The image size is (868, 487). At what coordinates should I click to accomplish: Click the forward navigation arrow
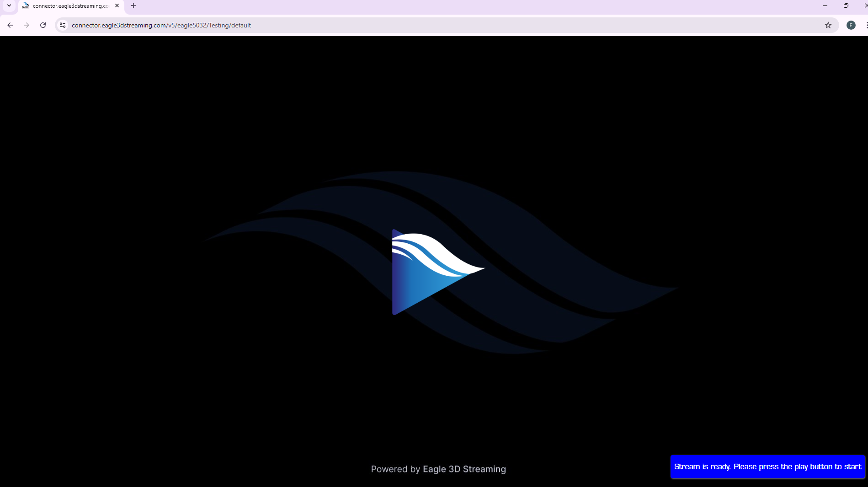[27, 25]
